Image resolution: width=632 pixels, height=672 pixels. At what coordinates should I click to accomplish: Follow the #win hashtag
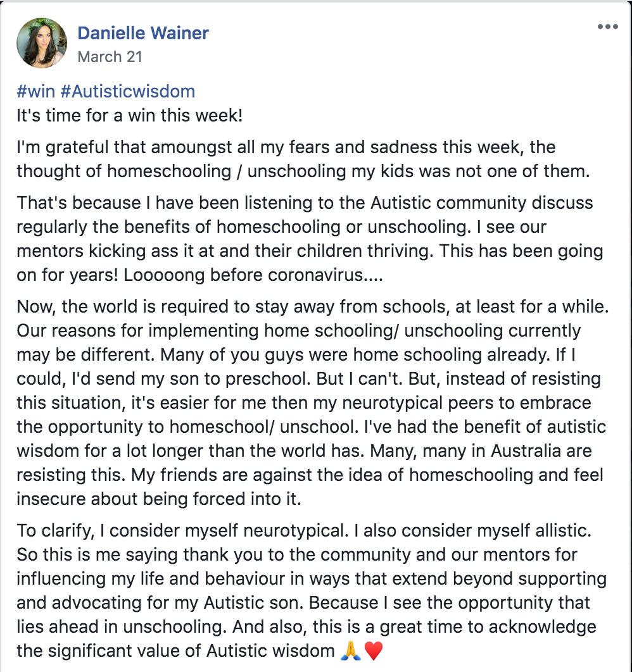pos(35,91)
